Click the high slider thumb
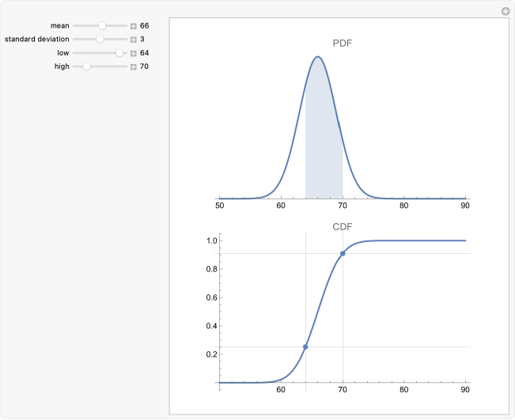This screenshot has height=420, width=515. click(86, 66)
